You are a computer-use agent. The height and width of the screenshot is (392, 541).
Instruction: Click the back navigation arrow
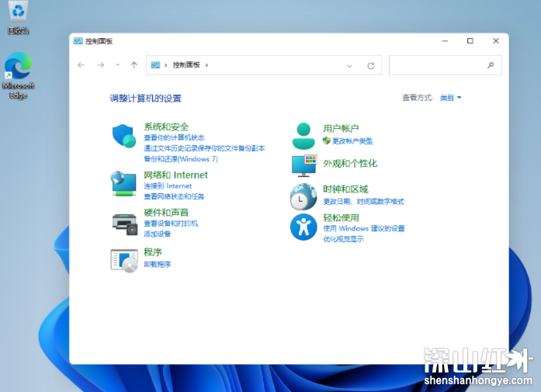coord(81,65)
